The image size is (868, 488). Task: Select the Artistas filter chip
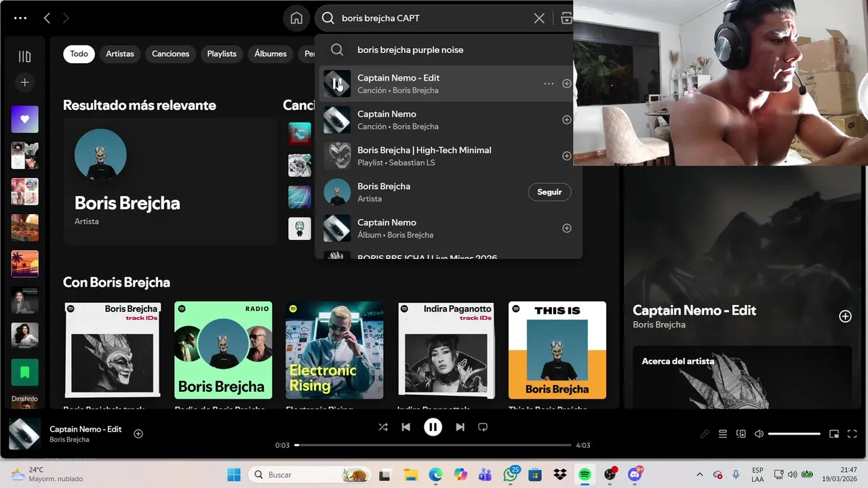120,54
